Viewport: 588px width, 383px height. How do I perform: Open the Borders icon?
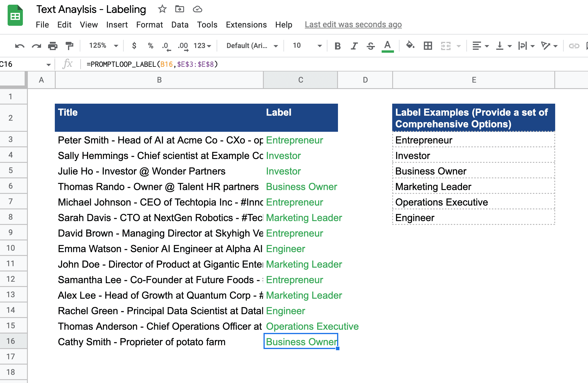[428, 46]
